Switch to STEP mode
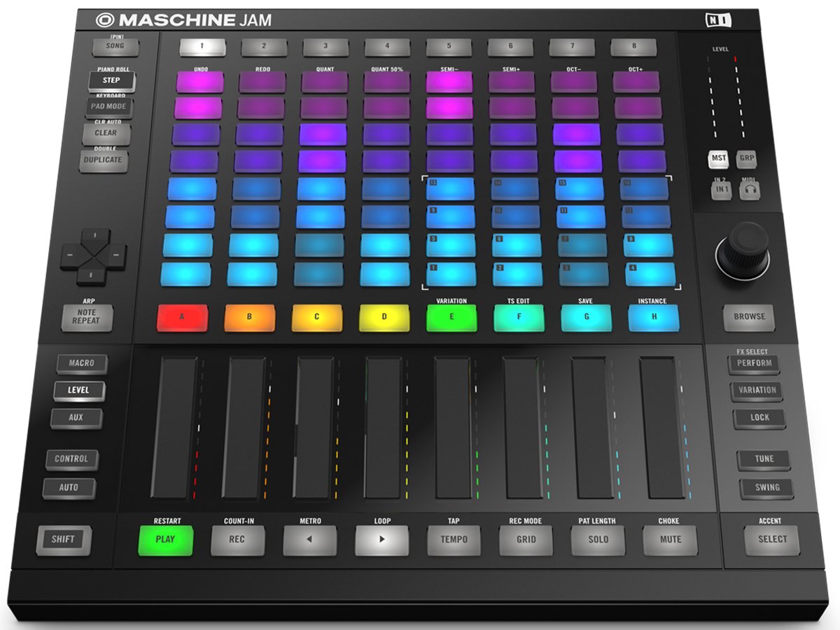This screenshot has height=630, width=840. (111, 80)
